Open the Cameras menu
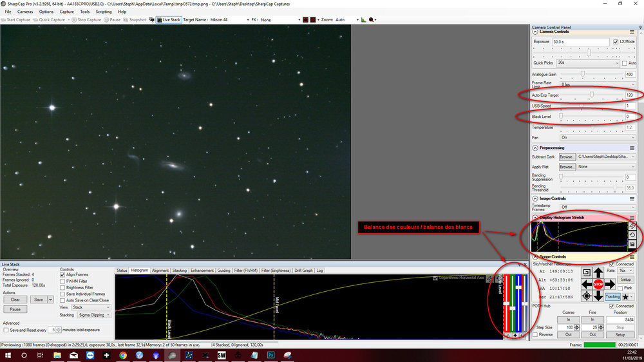644x362 pixels. coord(24,12)
